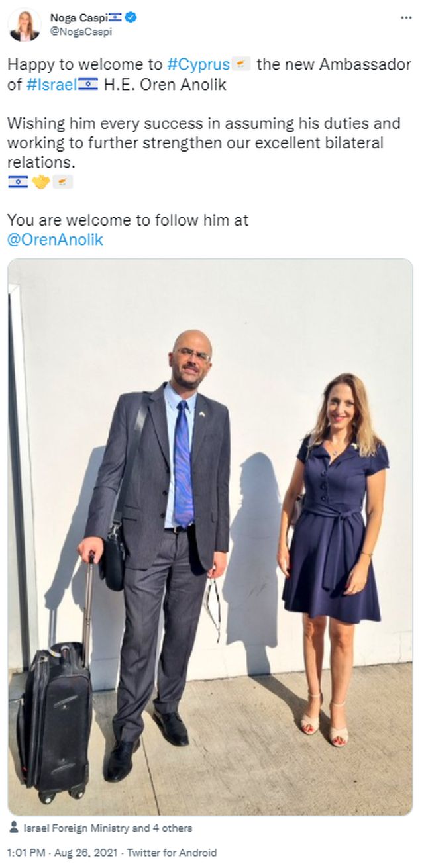
Task: Open the attached photo of the two people
Action: coord(211,537)
